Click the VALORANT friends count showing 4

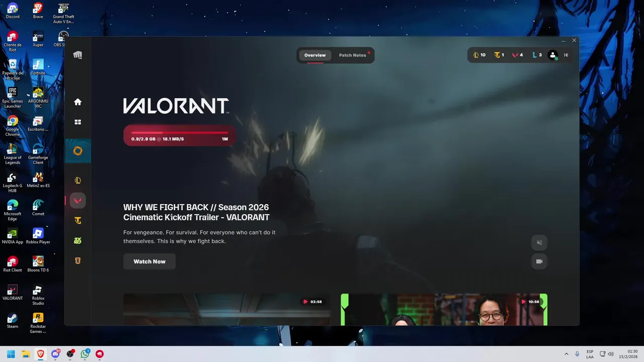pyautogui.click(x=518, y=55)
